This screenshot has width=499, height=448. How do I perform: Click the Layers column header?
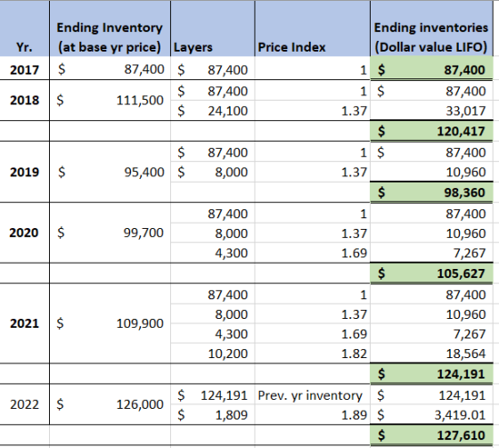point(213,29)
